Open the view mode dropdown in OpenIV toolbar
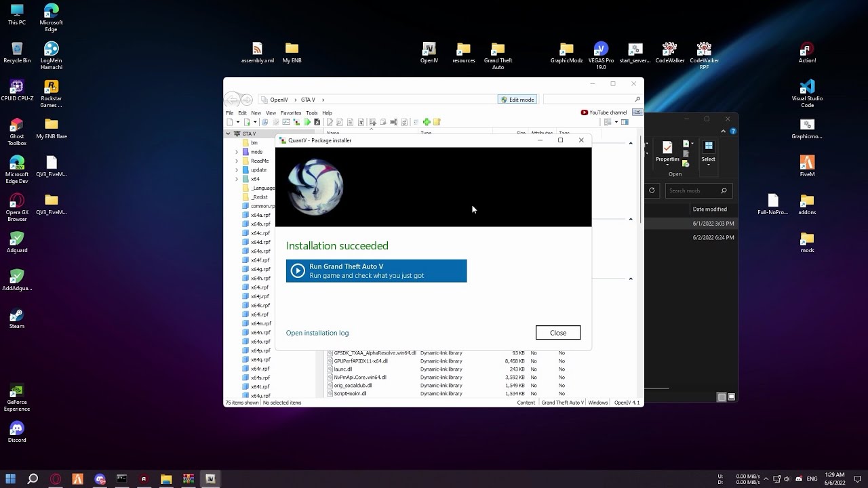Screen dimensions: 868x488 click(x=616, y=122)
